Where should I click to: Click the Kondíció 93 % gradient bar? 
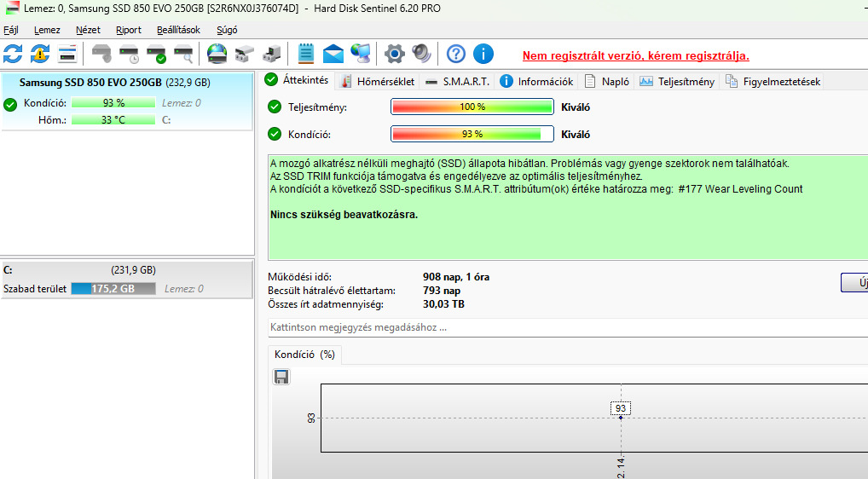(x=472, y=134)
